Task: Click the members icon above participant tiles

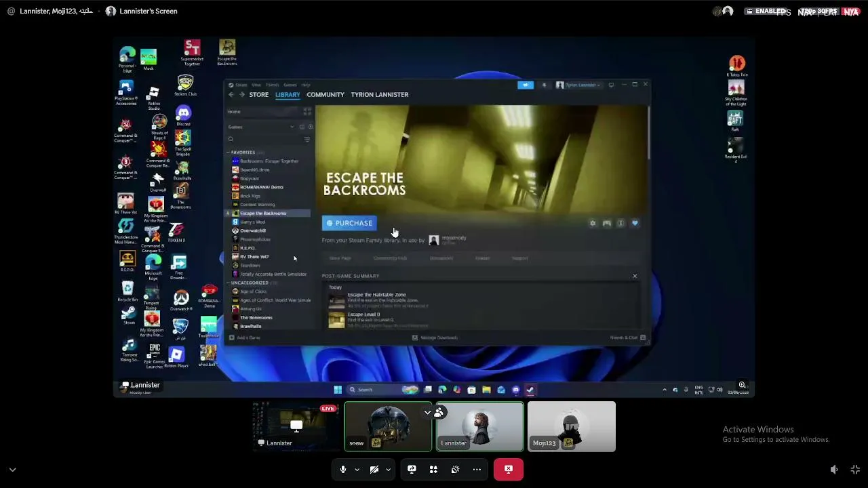Action: coord(439,412)
